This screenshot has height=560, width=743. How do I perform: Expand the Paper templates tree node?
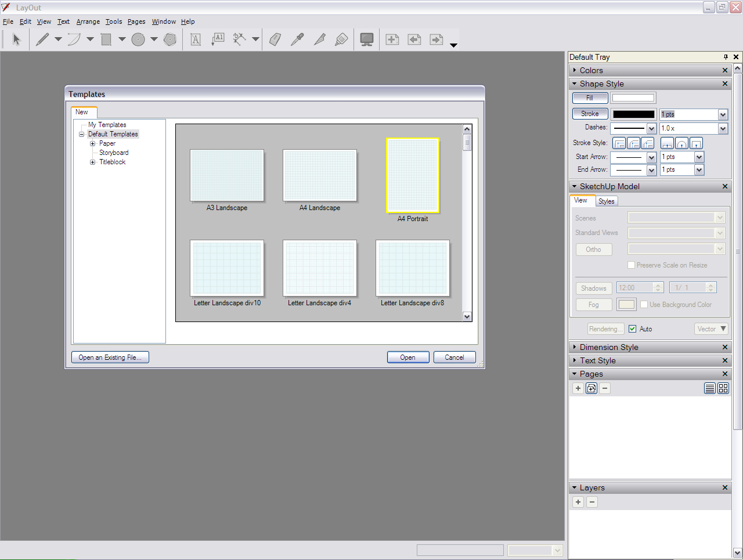click(92, 143)
